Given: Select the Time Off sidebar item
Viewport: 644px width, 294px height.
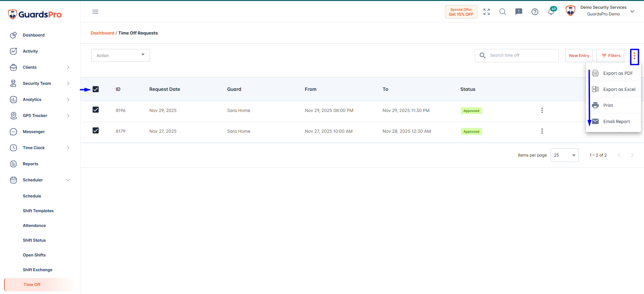Looking at the screenshot, I should [40, 285].
